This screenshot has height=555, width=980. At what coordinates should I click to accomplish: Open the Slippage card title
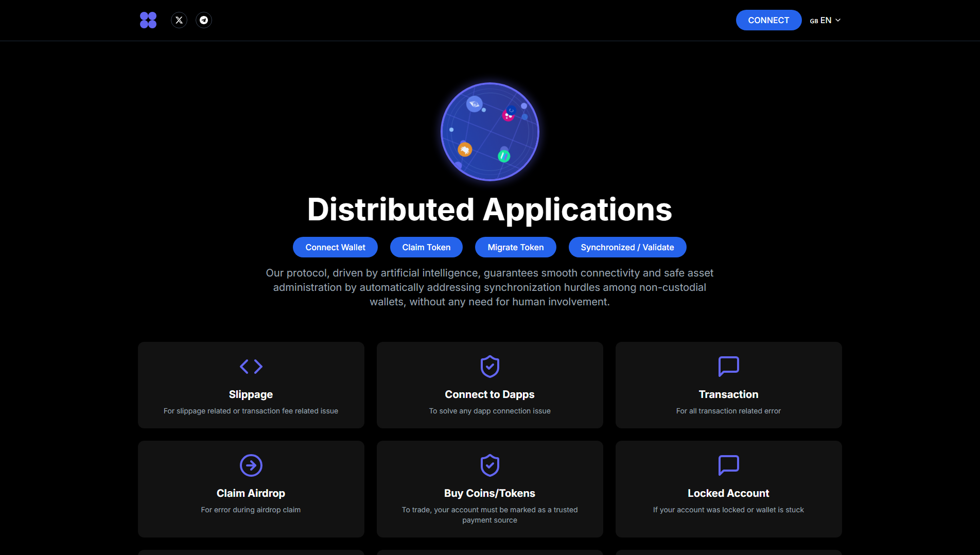251,394
